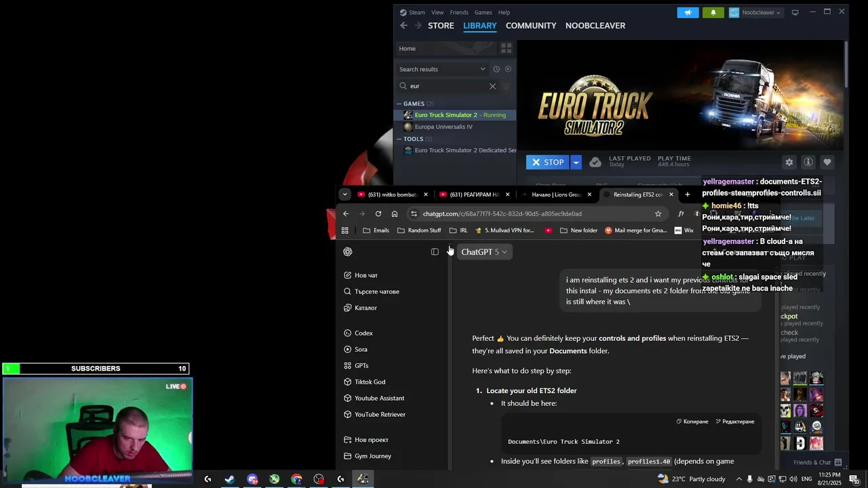The image size is (868, 488).
Task: Switch to Steam COMMUNITY tab
Action: click(x=531, y=26)
